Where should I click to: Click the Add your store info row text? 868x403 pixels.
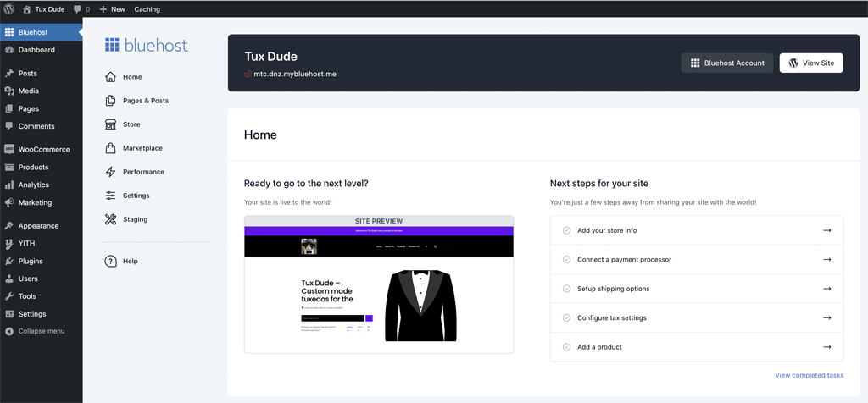(x=607, y=230)
